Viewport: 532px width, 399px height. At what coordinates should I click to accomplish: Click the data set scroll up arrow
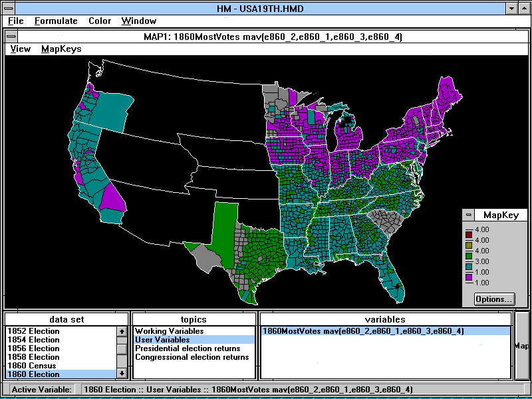coord(122,331)
